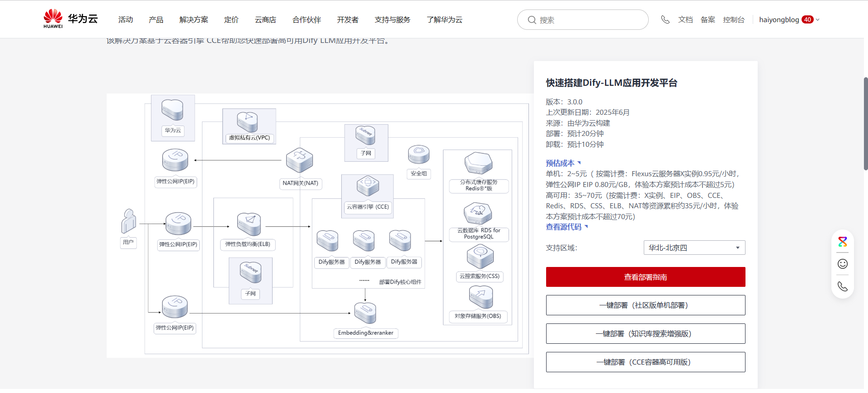Screen dimensions: 868x393
Task: Click the page vertical scrollbar
Action: [x=865, y=123]
